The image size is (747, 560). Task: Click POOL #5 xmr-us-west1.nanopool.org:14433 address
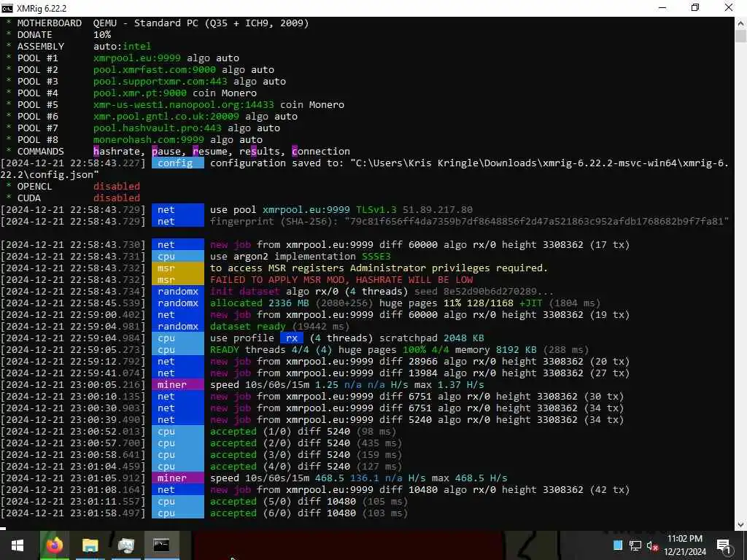[x=183, y=105]
